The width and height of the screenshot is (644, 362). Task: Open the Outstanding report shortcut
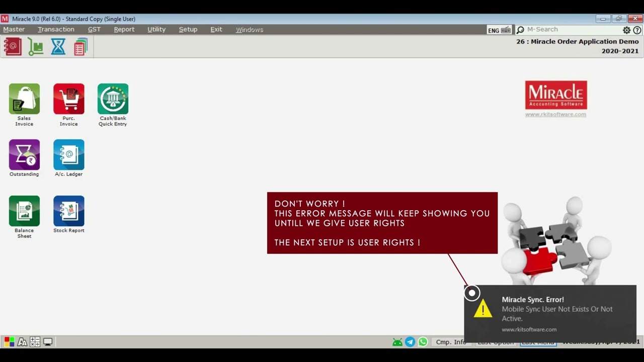click(x=24, y=158)
